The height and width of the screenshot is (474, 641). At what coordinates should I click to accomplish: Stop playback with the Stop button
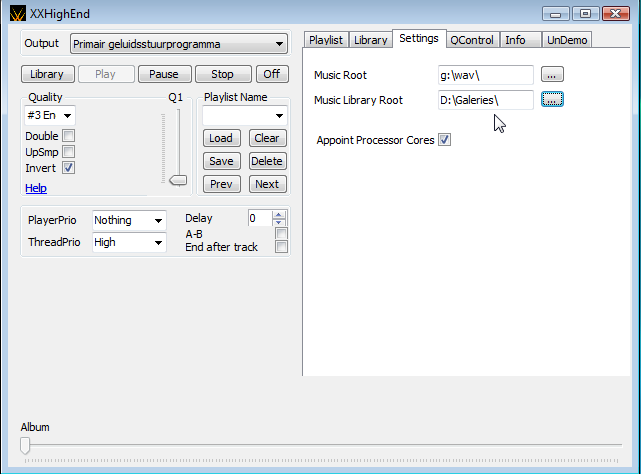tap(223, 74)
